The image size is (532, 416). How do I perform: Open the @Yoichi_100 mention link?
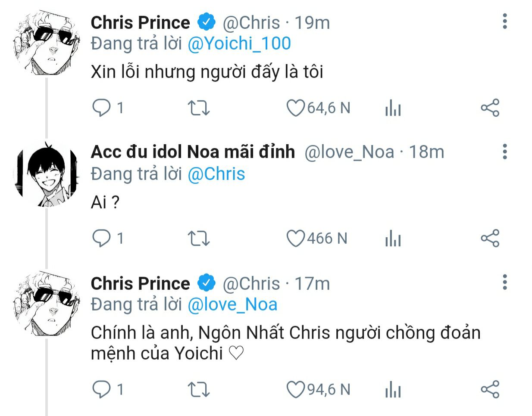(239, 43)
